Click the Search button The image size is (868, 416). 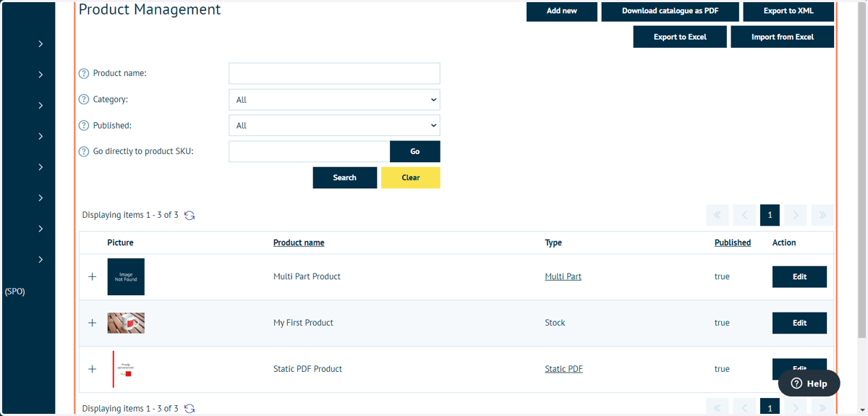coord(345,178)
